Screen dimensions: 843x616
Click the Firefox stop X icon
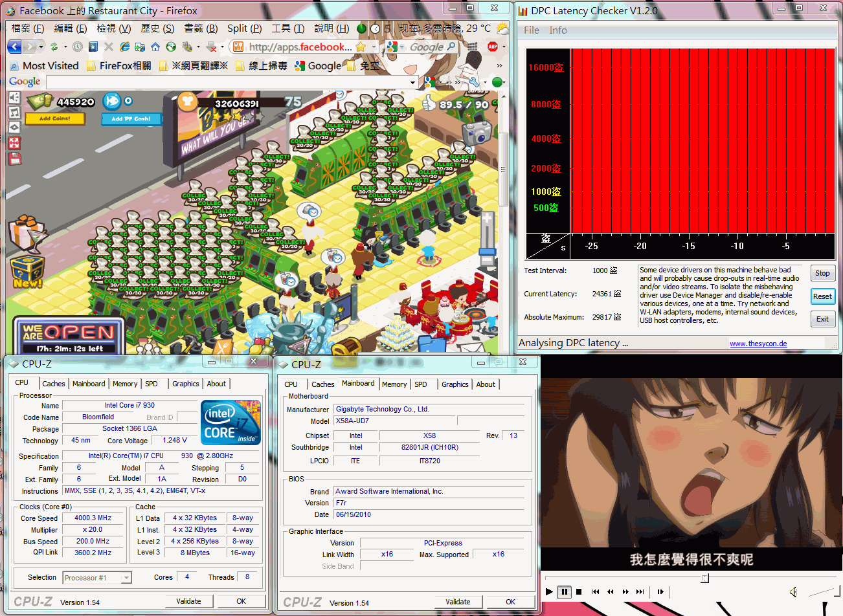pos(108,47)
